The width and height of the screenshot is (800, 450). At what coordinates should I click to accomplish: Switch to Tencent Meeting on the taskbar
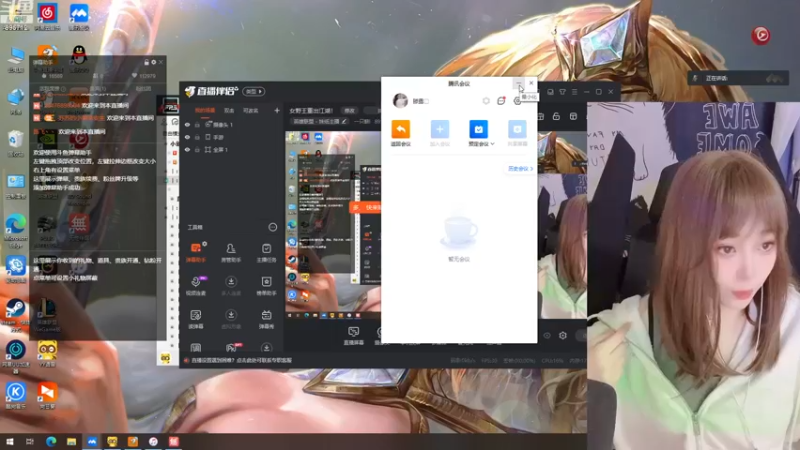92,441
